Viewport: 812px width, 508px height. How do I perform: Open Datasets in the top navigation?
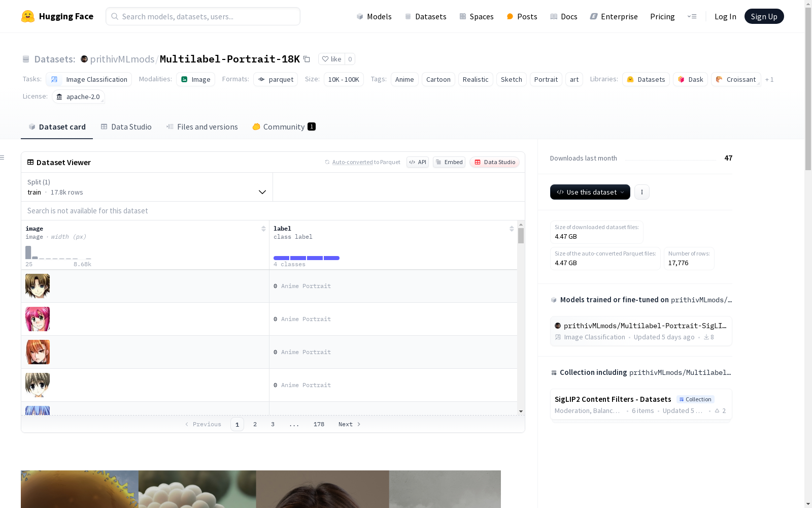pos(425,16)
